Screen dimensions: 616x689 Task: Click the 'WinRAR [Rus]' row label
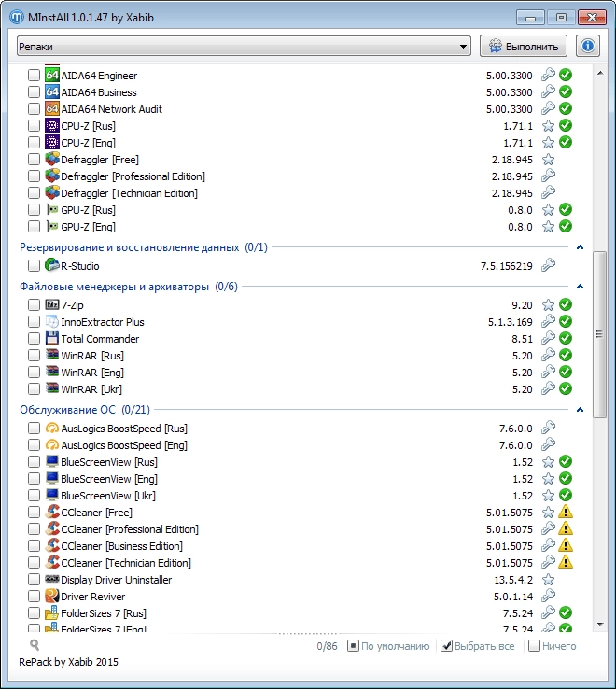click(x=92, y=356)
